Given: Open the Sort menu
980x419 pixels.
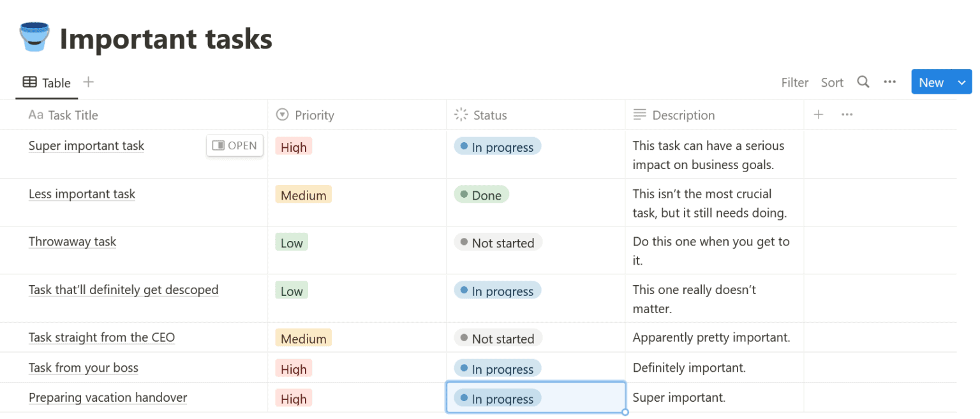Looking at the screenshot, I should [832, 82].
